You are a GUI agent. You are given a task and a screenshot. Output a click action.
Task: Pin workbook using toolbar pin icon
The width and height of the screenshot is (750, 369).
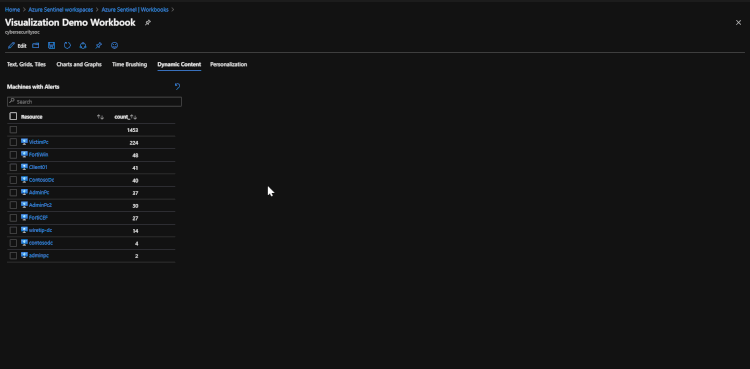[99, 45]
